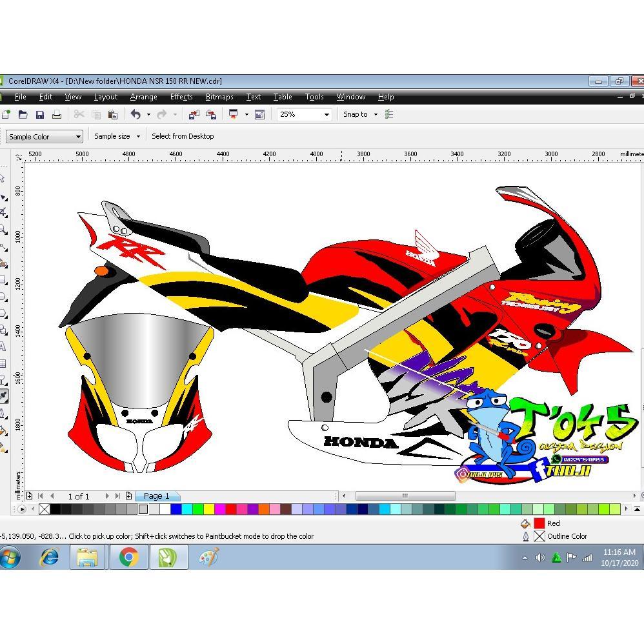644x644 pixels.
Task: Go to first page arrow
Action: (40, 496)
